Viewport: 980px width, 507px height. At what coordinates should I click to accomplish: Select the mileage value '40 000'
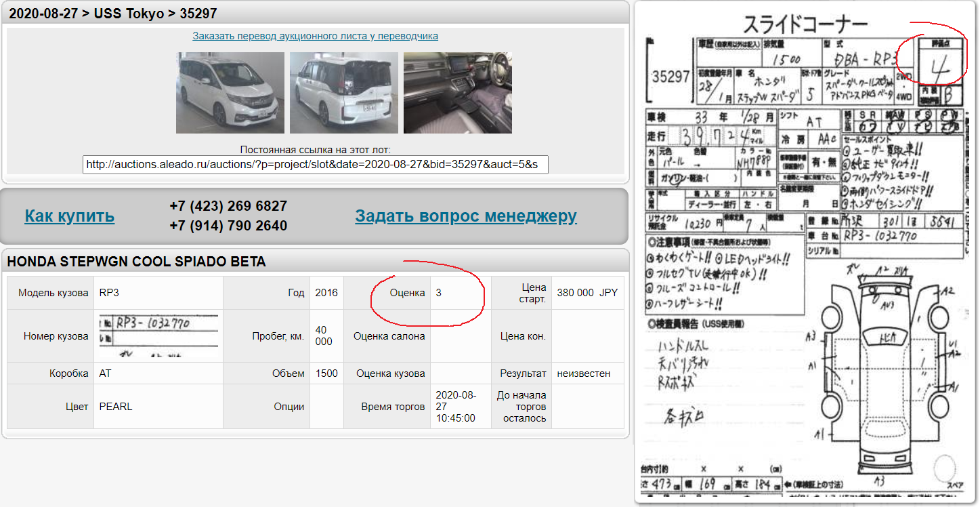point(324,336)
